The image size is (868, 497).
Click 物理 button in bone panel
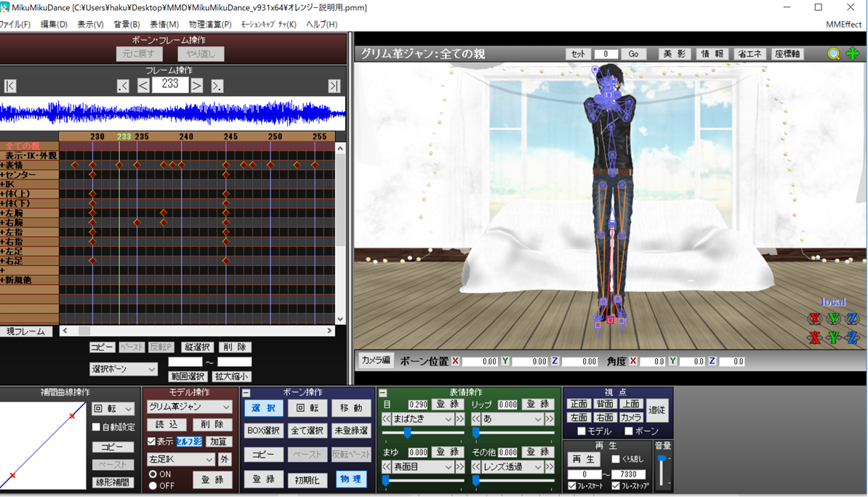pyautogui.click(x=351, y=479)
